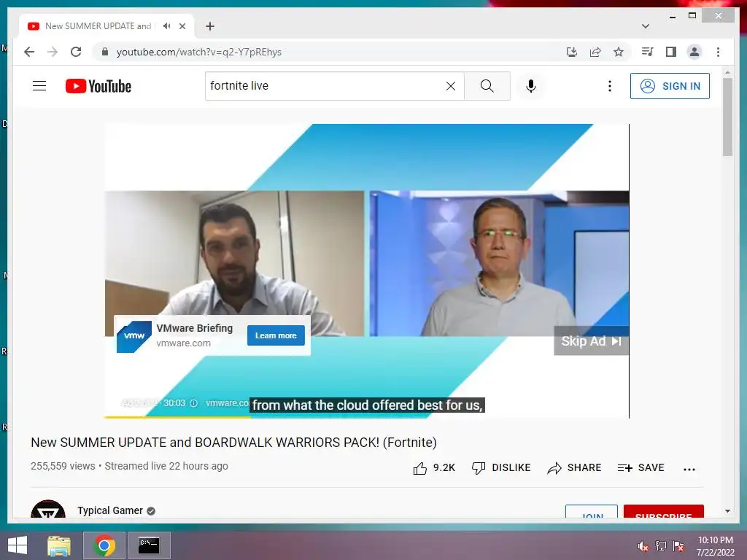Click the Typical Gamer channel avatar
This screenshot has height=560, width=747.
[48, 510]
